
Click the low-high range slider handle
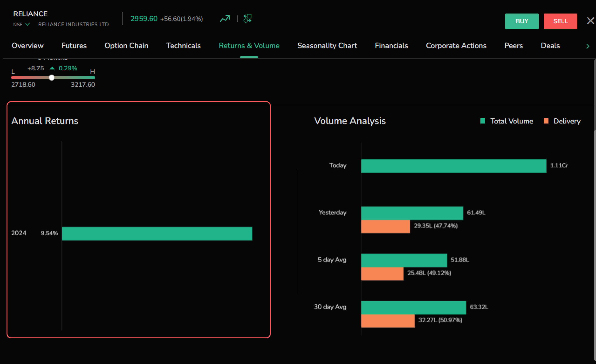51,78
